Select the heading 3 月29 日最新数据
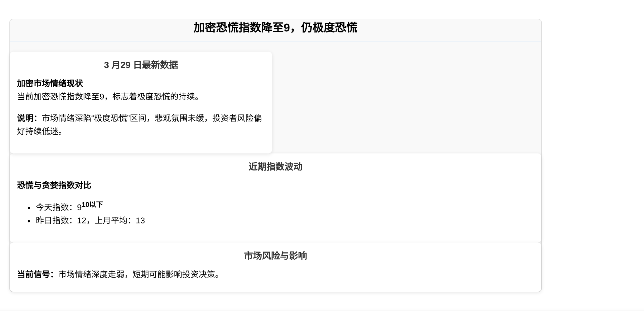644x311 pixels. 141,65
